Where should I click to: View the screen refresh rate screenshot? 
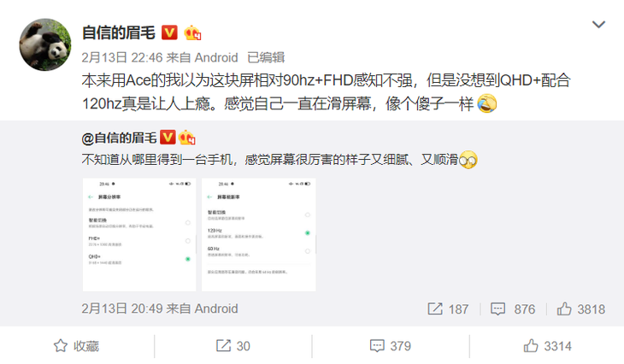click(259, 235)
